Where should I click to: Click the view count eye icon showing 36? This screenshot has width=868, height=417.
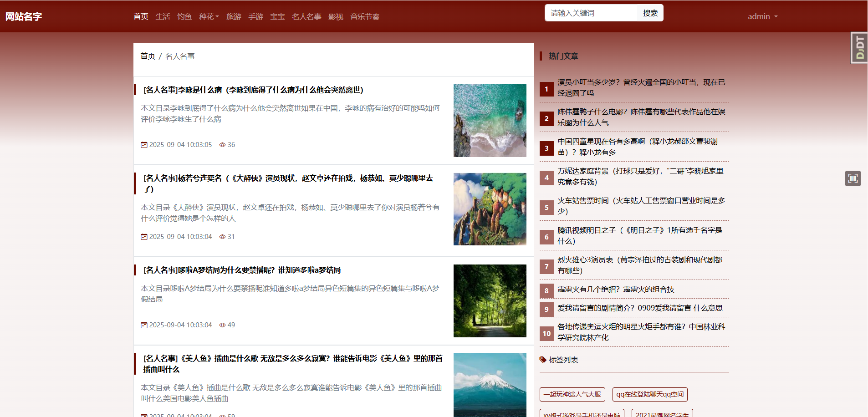click(x=223, y=145)
